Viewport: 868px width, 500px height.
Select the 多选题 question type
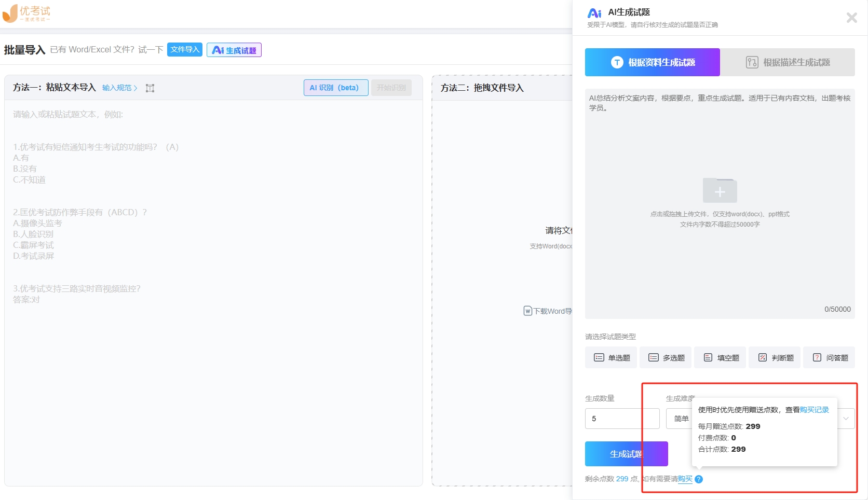[x=666, y=357]
